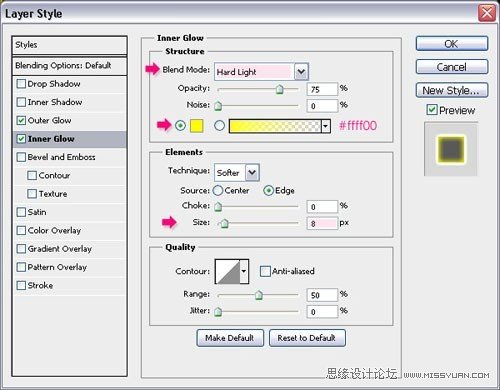Viewport: 500px width, 390px height.
Task: Close the Layer Style dialog
Action: [487, 13]
